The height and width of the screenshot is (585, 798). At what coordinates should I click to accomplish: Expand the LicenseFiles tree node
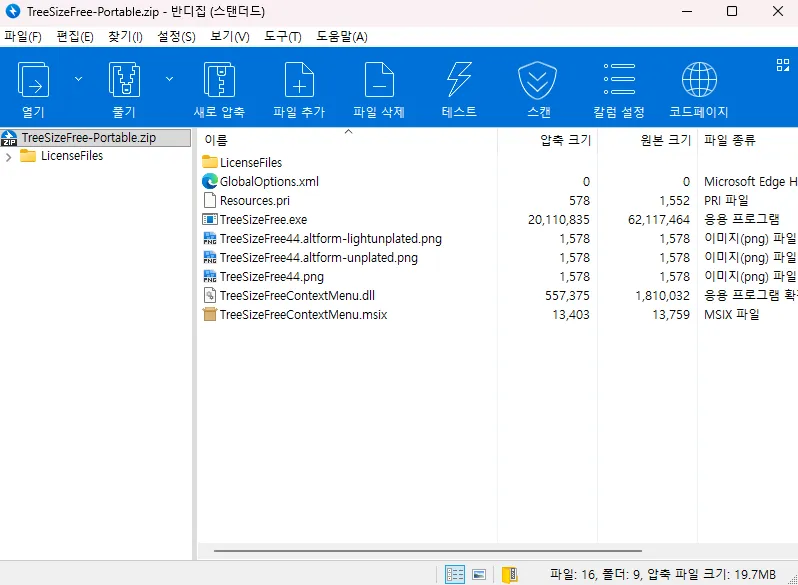point(8,157)
